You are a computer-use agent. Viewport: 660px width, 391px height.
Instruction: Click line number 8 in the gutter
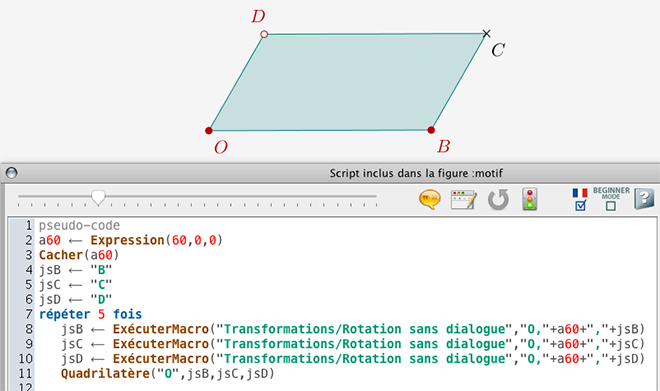click(29, 329)
